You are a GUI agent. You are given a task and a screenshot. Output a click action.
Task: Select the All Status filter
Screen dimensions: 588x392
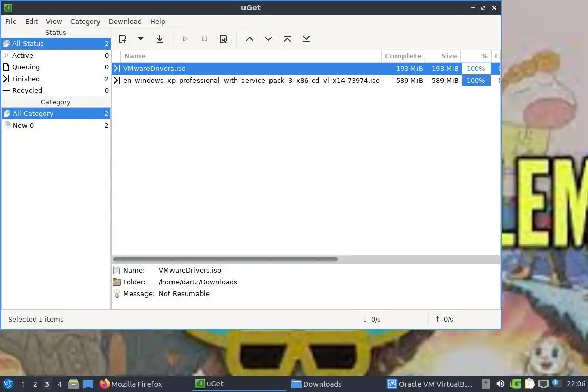pyautogui.click(x=56, y=43)
